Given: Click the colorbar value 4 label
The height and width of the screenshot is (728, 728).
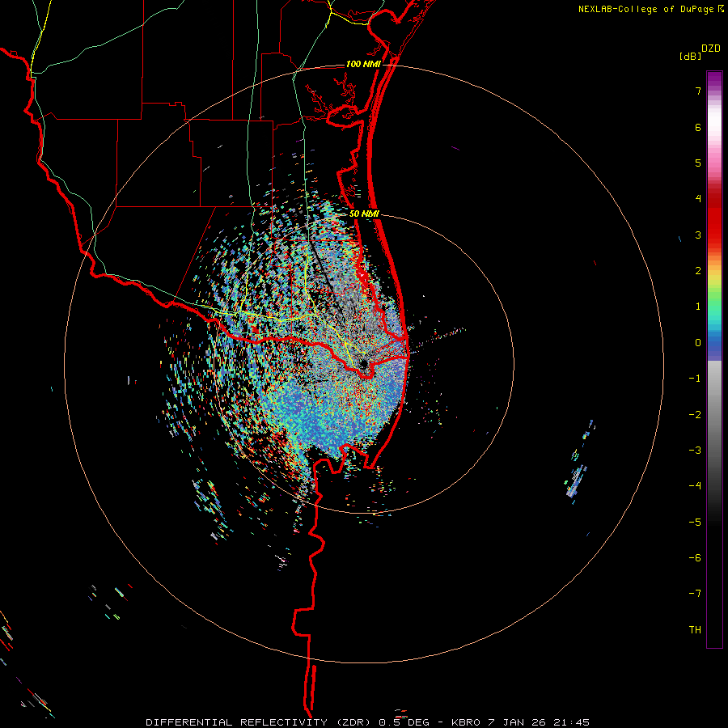Looking at the screenshot, I should (x=698, y=199).
